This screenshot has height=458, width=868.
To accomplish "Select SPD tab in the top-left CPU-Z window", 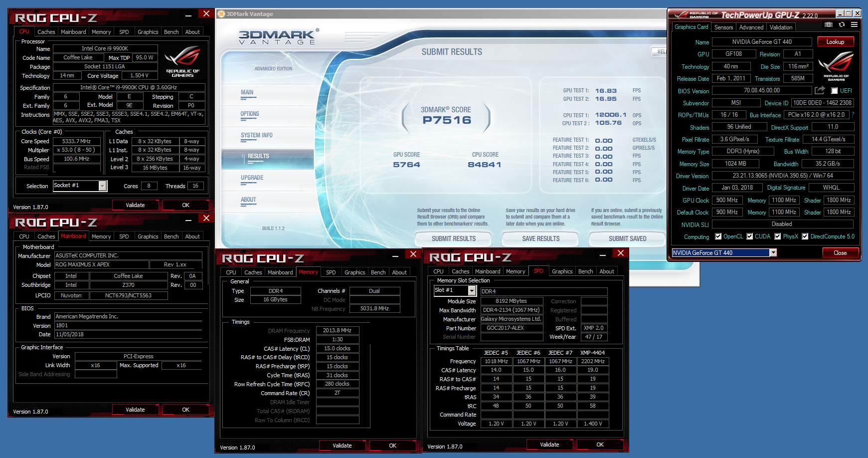I will click(124, 32).
